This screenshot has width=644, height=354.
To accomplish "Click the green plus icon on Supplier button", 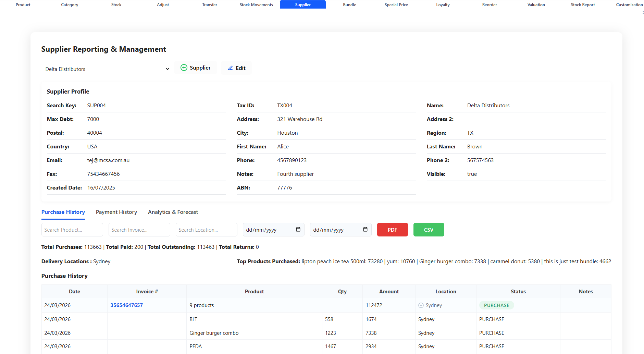I will pyautogui.click(x=184, y=68).
